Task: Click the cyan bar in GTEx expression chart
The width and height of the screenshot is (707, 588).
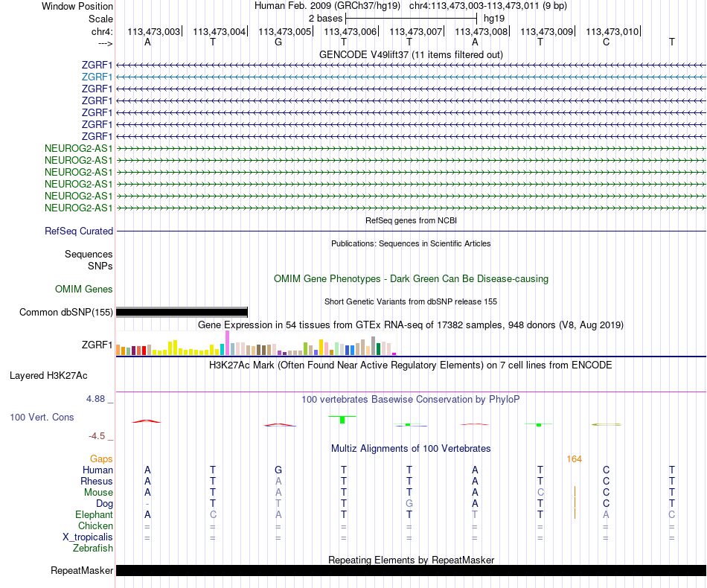Action: 222,349
